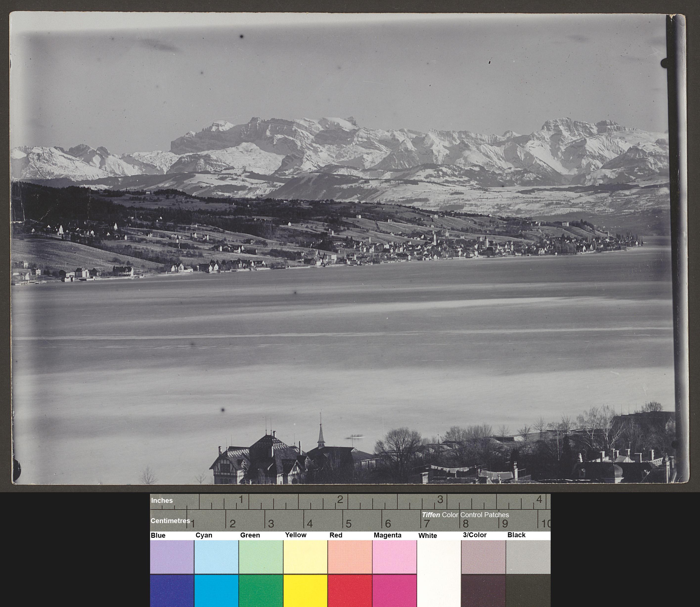Click the 'Red' patch label
This screenshot has height=607, width=700.
[x=336, y=535]
